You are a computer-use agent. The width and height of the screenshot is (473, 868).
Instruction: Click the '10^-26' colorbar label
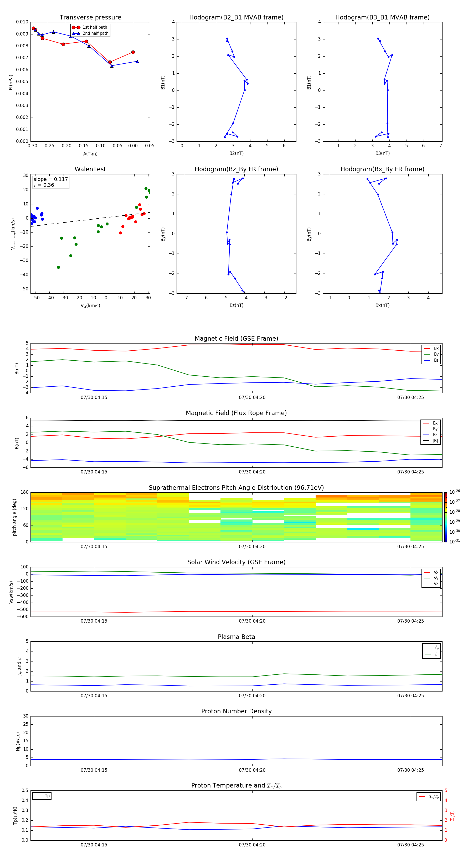[455, 492]
